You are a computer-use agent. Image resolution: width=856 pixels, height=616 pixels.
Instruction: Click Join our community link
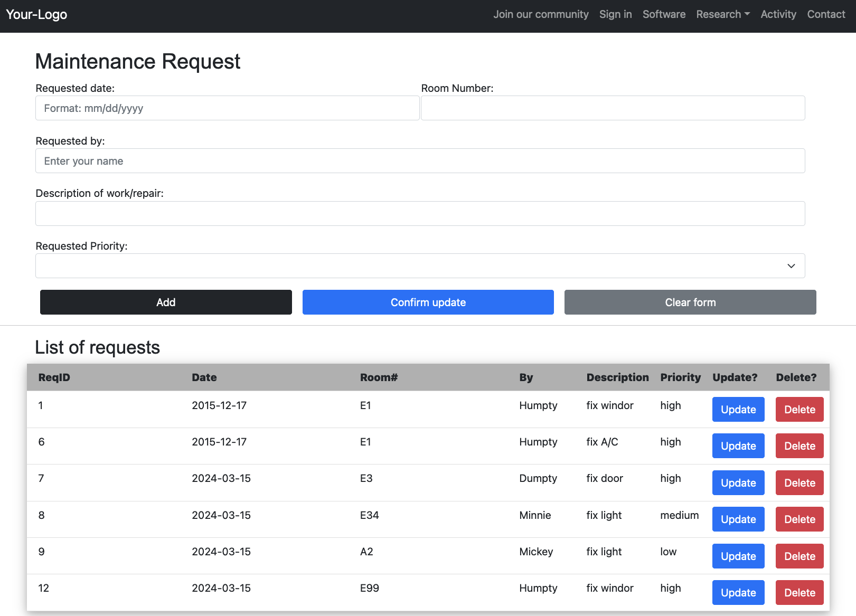541,14
